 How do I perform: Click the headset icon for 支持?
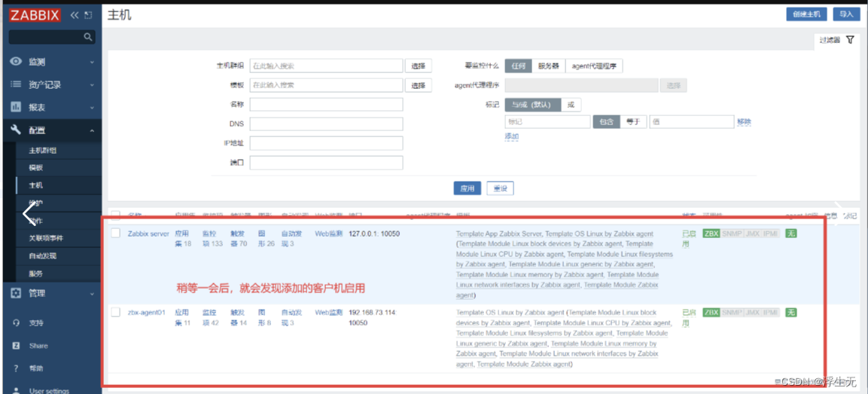17,322
